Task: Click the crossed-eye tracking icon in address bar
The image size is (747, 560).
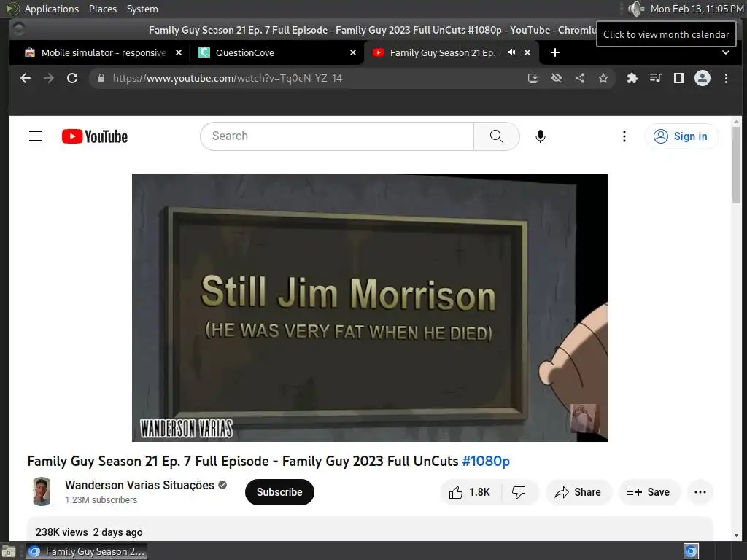Action: point(557,78)
